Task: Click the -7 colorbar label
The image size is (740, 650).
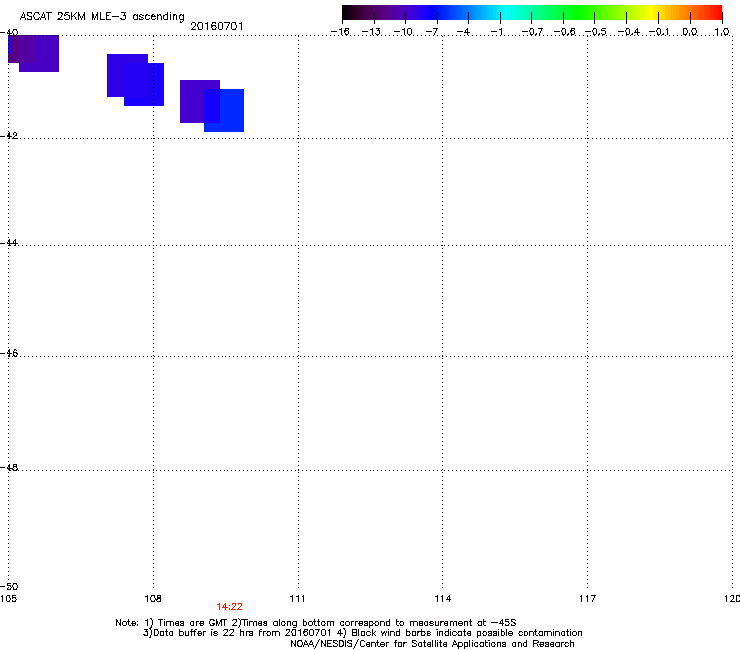Action: (432, 32)
